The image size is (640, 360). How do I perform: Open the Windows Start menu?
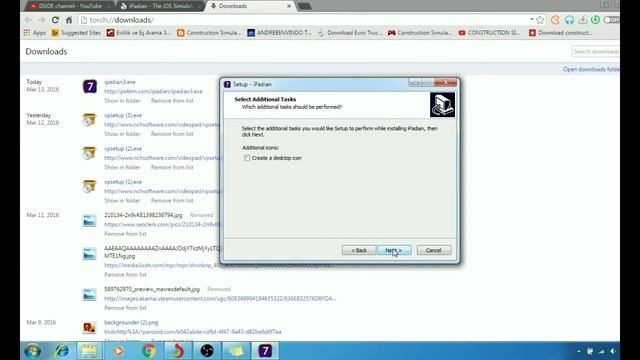click(33, 351)
